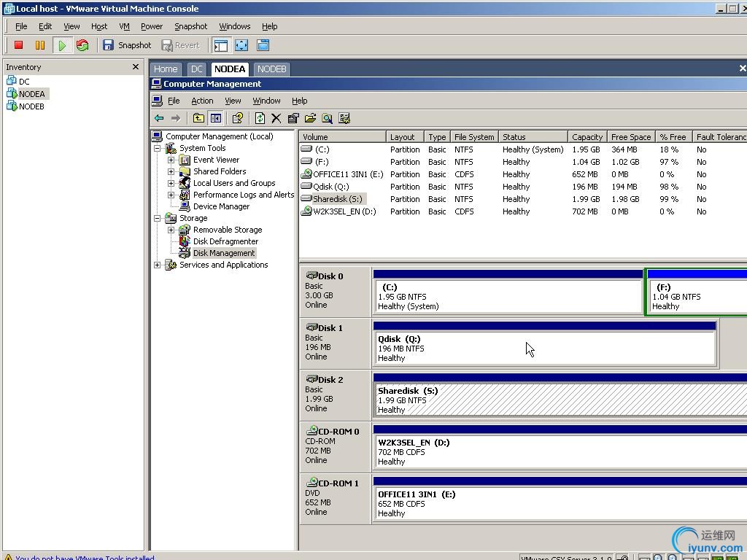Image resolution: width=747 pixels, height=560 pixels.
Task: Expand Services and Applications node
Action: click(x=158, y=265)
